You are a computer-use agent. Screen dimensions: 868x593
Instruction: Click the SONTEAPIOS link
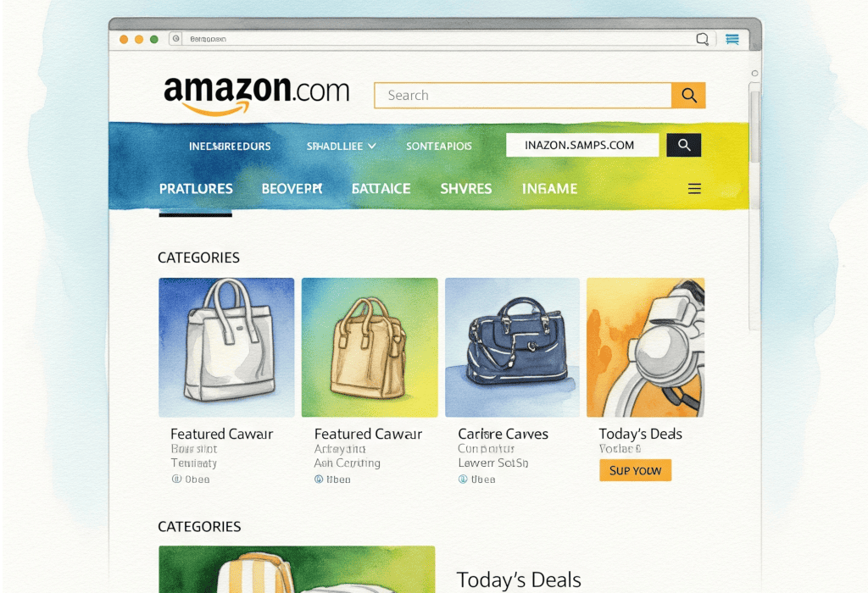439,146
